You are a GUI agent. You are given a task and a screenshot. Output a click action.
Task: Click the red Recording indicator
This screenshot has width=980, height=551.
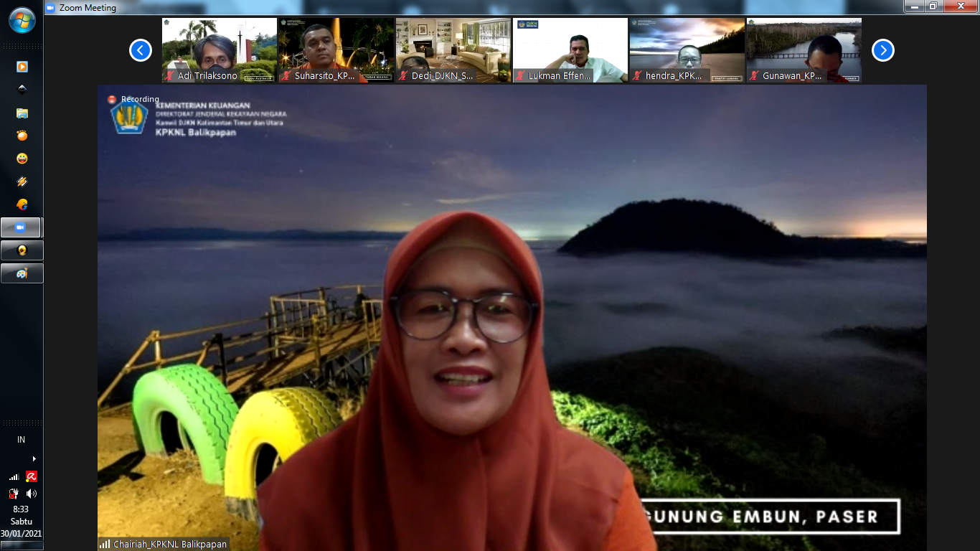pos(112,99)
